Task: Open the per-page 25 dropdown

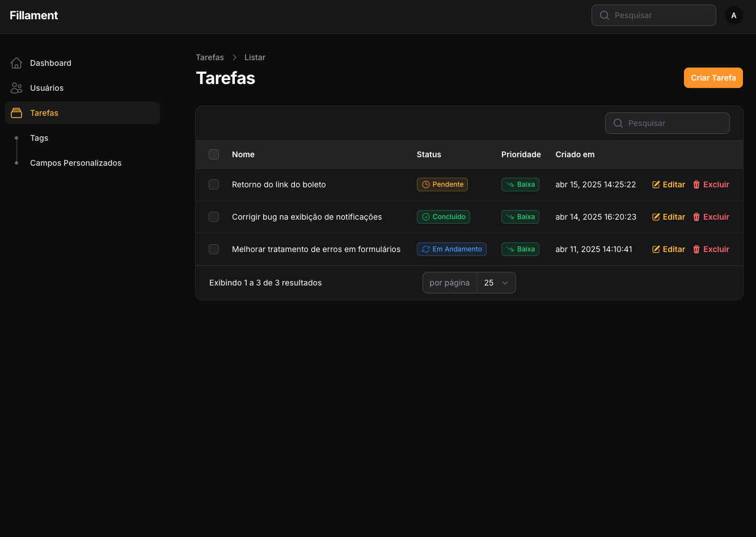Action: pyautogui.click(x=496, y=283)
